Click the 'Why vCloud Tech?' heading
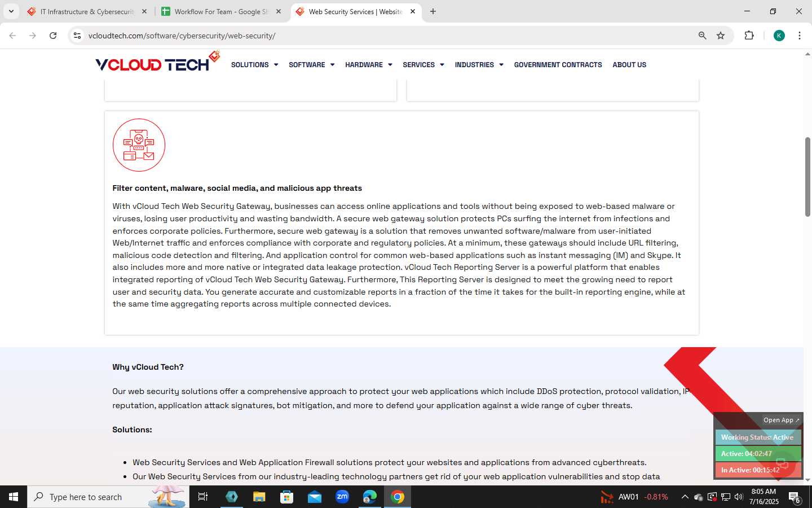This screenshot has height=508, width=812. tap(148, 367)
